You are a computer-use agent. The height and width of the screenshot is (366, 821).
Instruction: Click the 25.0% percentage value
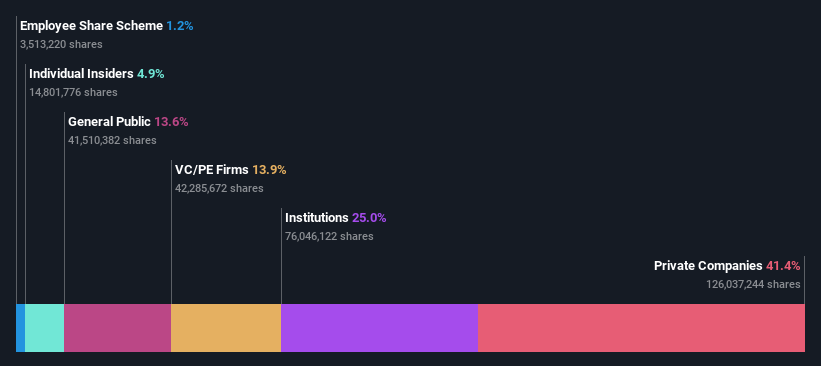click(x=369, y=218)
